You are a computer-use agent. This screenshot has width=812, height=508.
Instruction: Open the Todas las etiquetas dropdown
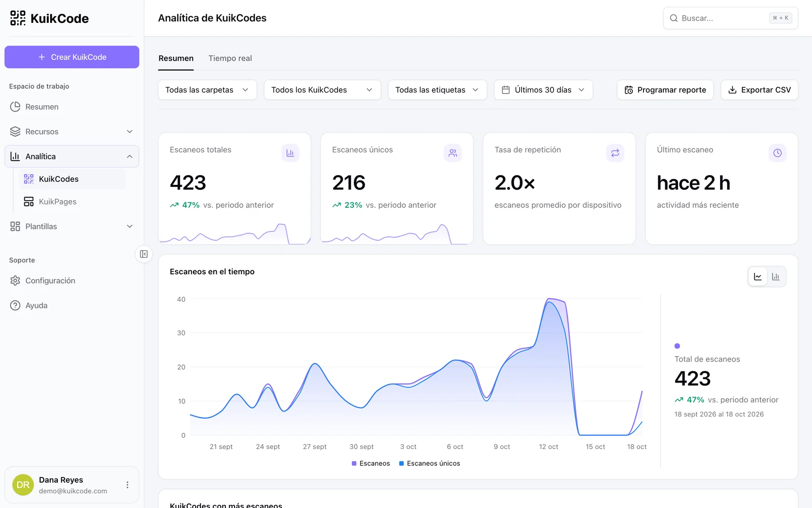click(437, 90)
